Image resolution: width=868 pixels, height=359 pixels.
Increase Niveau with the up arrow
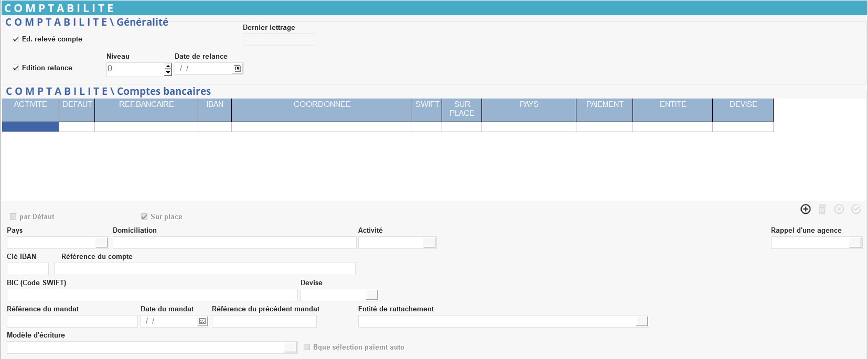[x=168, y=66]
